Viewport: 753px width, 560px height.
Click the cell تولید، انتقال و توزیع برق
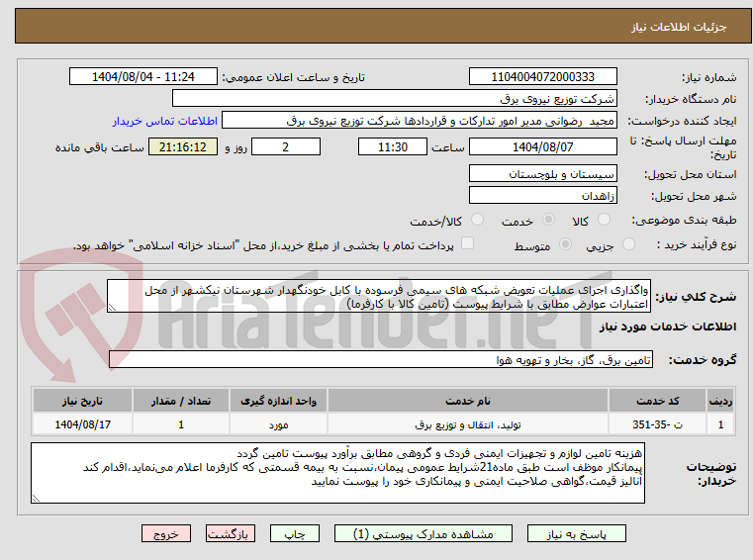(x=468, y=424)
